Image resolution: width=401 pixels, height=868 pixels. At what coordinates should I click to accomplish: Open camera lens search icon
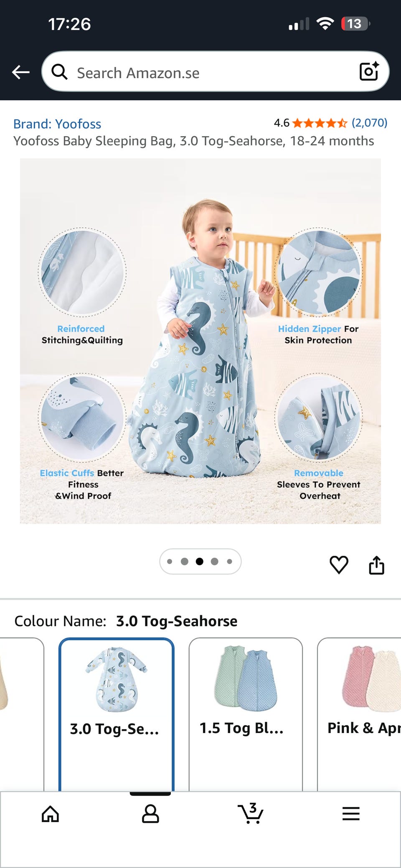coord(369,71)
